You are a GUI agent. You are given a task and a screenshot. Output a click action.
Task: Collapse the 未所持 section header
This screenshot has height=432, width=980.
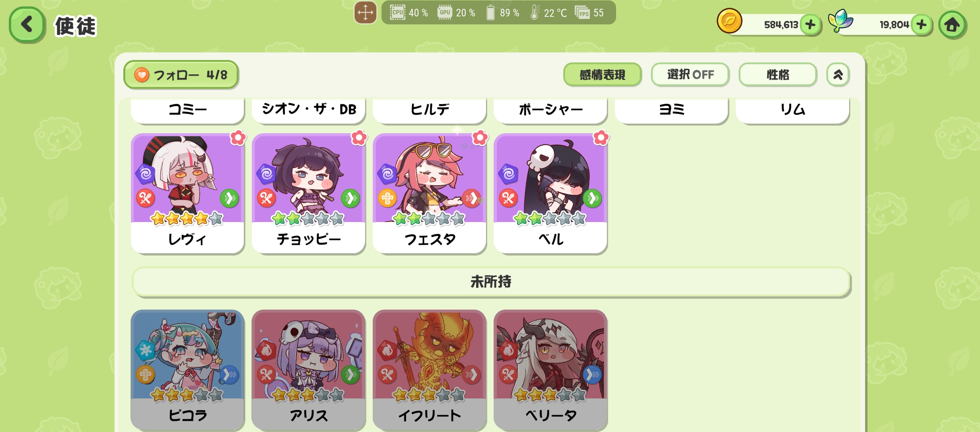(491, 282)
